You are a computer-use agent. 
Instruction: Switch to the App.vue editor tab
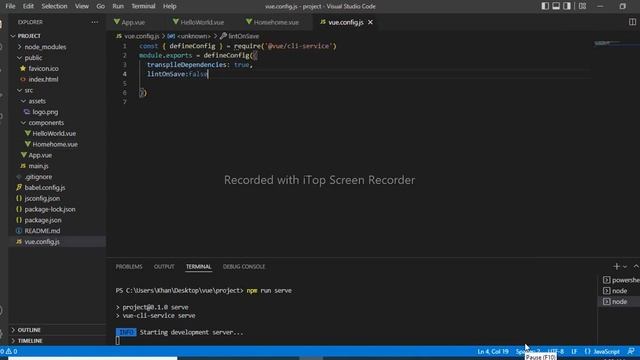coord(133,22)
